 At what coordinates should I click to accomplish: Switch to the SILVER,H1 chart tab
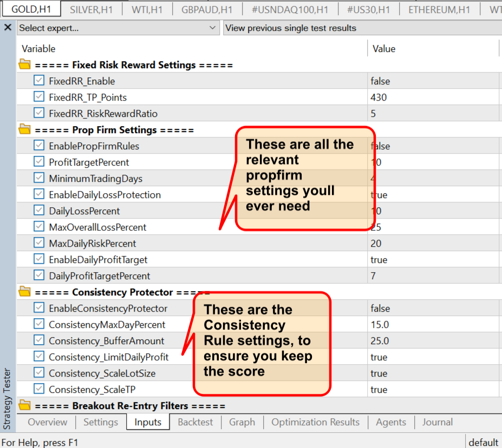tap(91, 10)
